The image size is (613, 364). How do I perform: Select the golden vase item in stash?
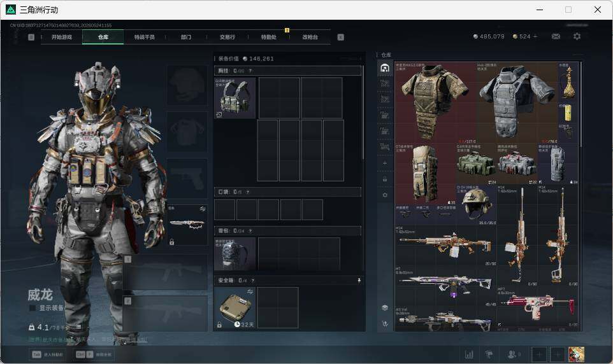pos(568,82)
